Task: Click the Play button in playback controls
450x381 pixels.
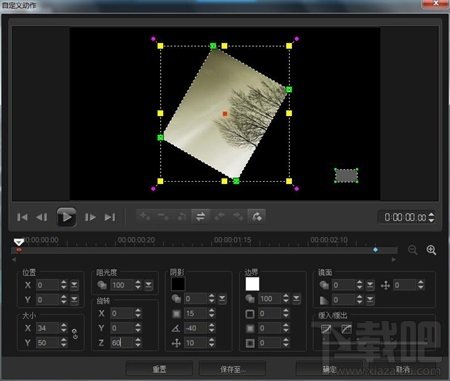Action: click(66, 217)
